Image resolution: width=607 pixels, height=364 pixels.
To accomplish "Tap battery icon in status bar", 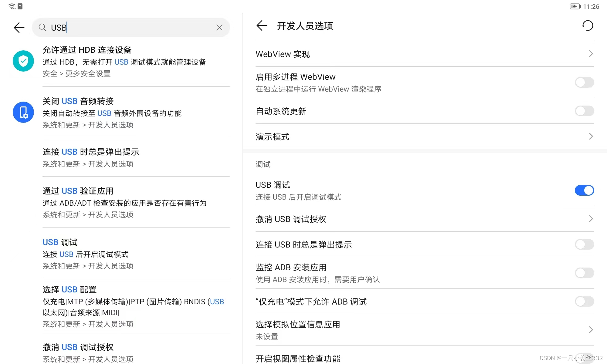I will [575, 6].
